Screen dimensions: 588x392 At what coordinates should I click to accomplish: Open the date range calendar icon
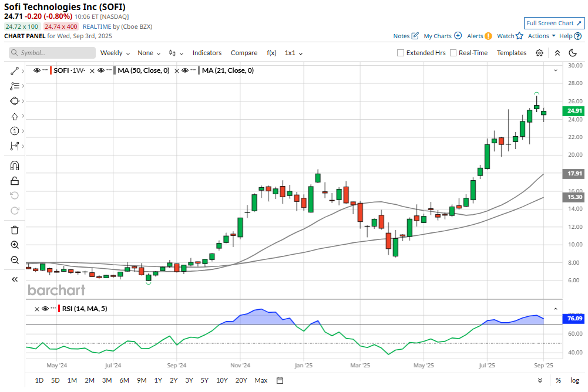(x=280, y=380)
